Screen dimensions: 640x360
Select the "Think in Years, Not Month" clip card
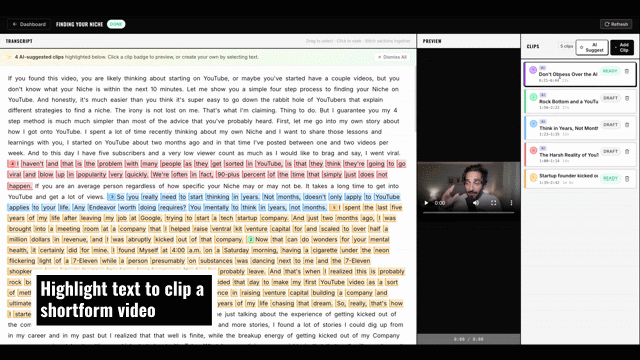(580, 128)
